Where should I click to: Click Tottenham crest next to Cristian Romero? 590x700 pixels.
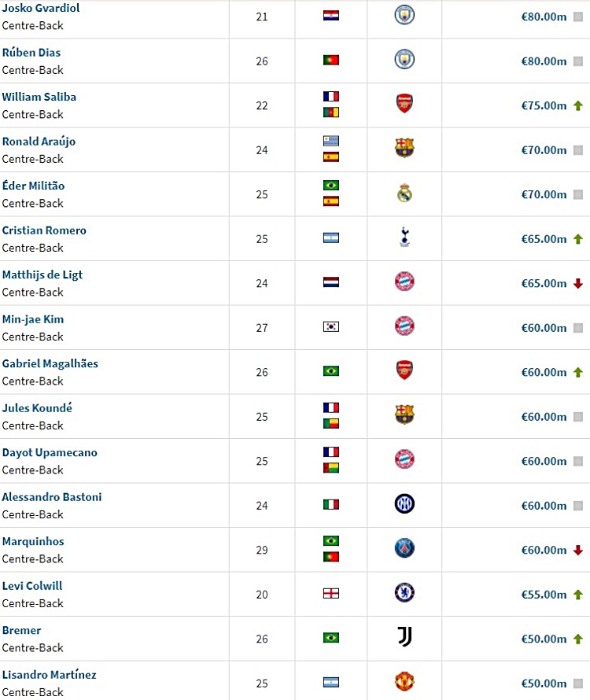404,237
